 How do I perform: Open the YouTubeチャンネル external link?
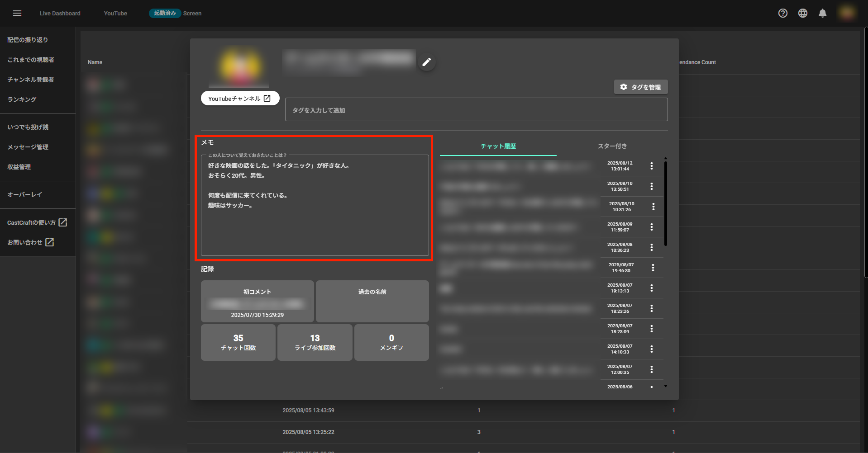pos(240,98)
